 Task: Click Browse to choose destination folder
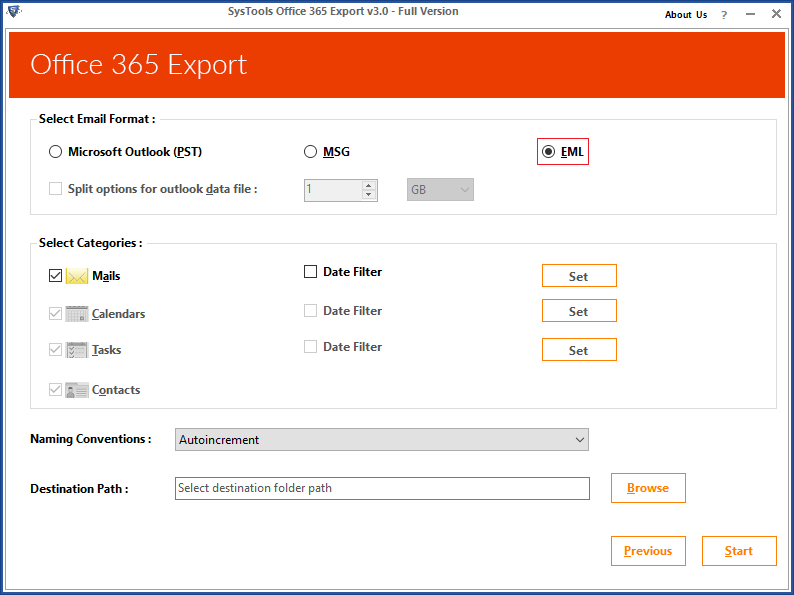(x=648, y=488)
